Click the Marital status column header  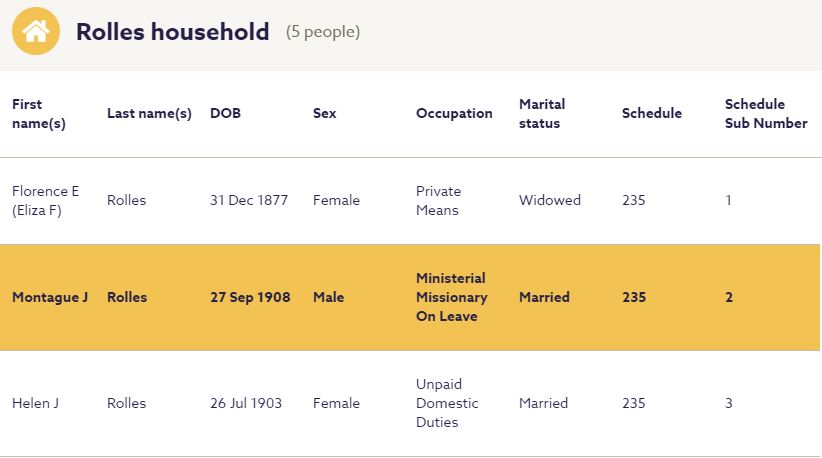click(x=542, y=113)
